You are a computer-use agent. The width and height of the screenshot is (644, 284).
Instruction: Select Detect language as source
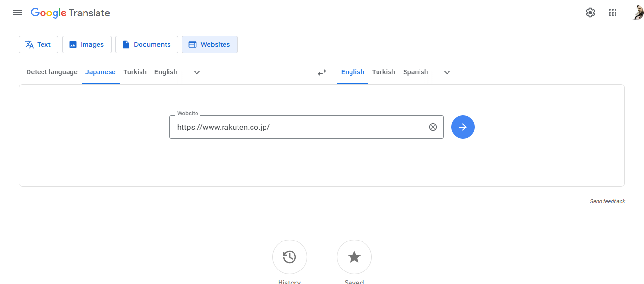coord(52,72)
